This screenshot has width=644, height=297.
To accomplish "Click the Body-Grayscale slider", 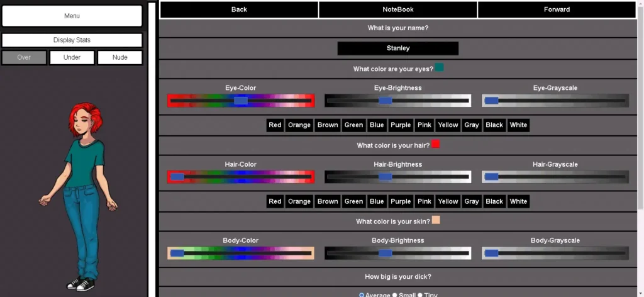I will point(555,254).
